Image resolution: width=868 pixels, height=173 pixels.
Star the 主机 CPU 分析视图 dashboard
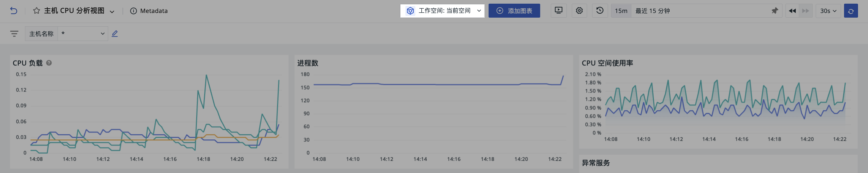tap(36, 11)
